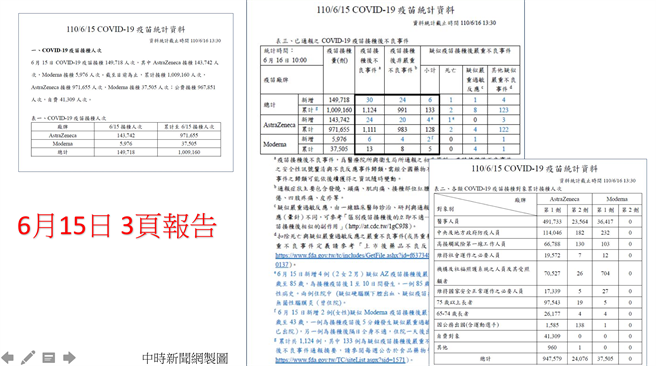Click 'Moderna' label in adverse events table
Screen dimensions: 656x366
tap(275, 144)
